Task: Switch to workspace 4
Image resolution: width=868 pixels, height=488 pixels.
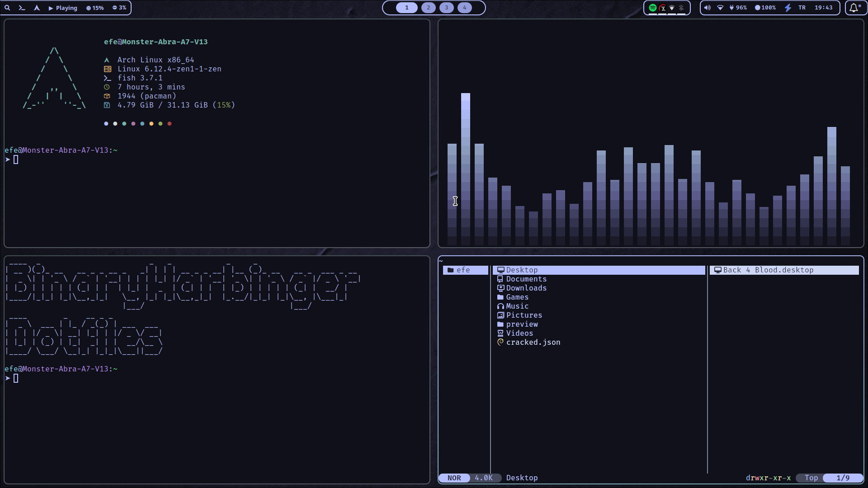Action: coord(465,8)
